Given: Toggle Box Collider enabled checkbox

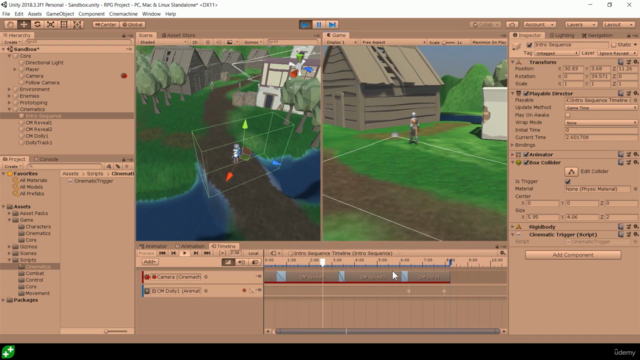Looking at the screenshot, I should pyautogui.click(x=526, y=162).
